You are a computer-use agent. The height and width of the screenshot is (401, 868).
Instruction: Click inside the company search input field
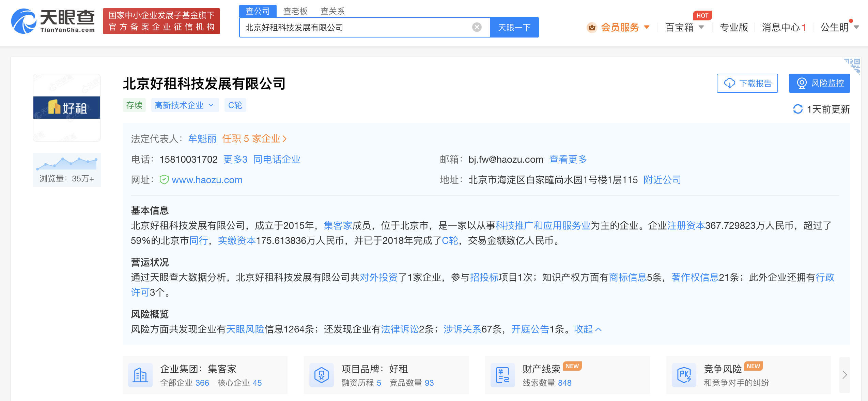tap(358, 27)
